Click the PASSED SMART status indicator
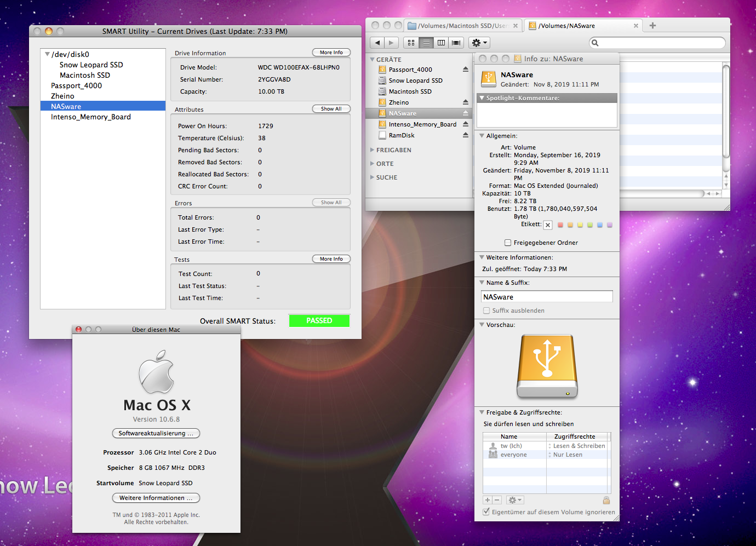Viewport: 756px width, 546px height. pos(319,321)
